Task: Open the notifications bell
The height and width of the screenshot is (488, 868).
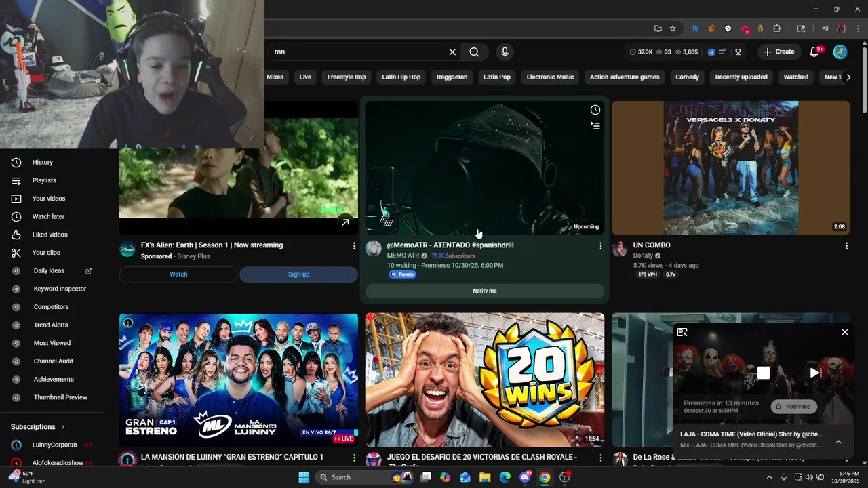Action: point(815,52)
